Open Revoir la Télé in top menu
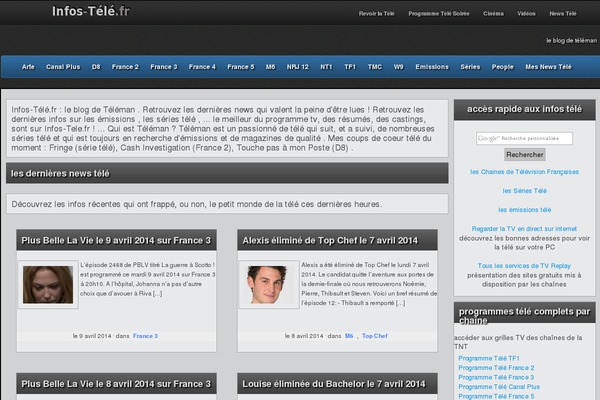This screenshot has width=600, height=400. (x=377, y=13)
